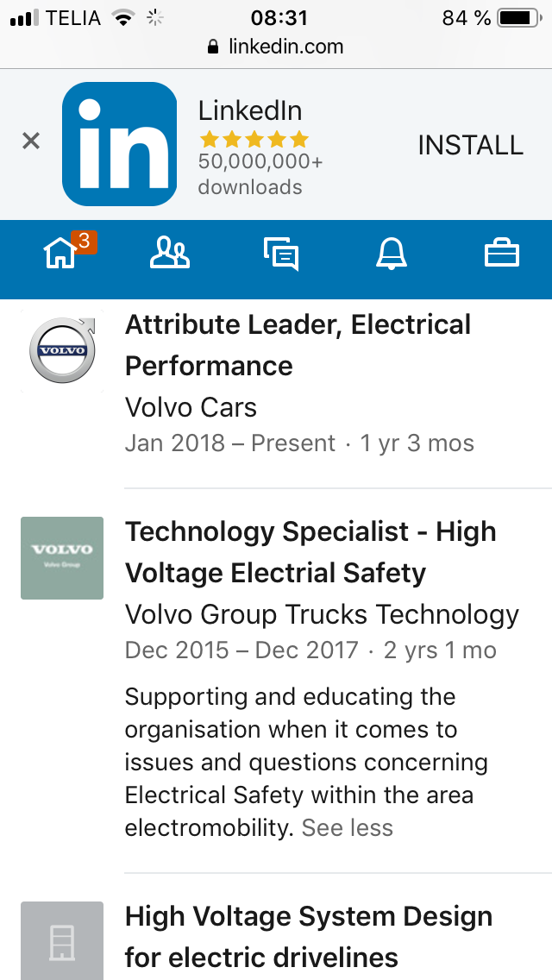The image size is (552, 980).
Task: Tap the battery indicator in status bar
Action: coord(517,17)
